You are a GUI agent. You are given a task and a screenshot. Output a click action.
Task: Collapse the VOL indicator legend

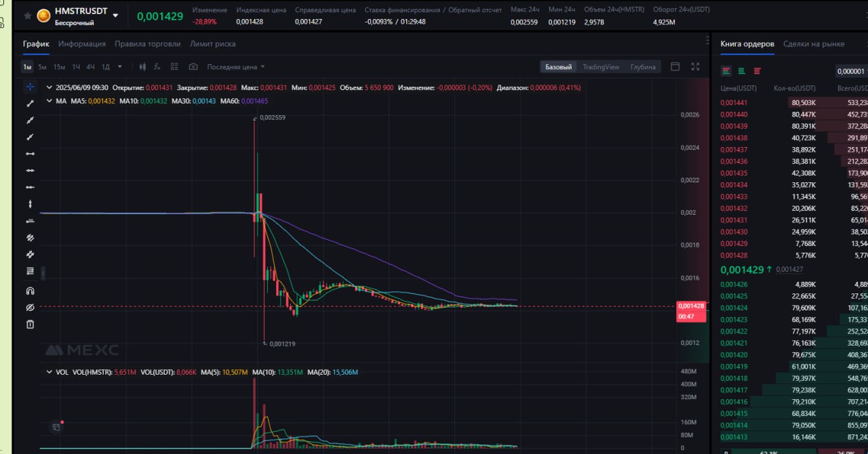tap(48, 372)
